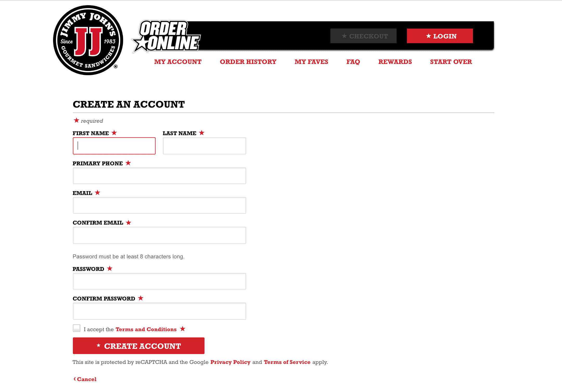Enable the Terms and Conditions checkbox
The width and height of the screenshot is (562, 392).
coord(76,329)
